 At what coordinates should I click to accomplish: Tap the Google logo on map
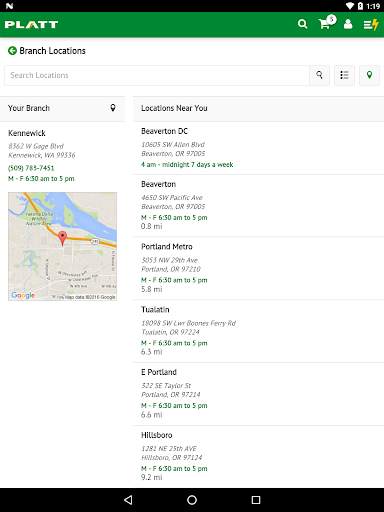click(23, 295)
